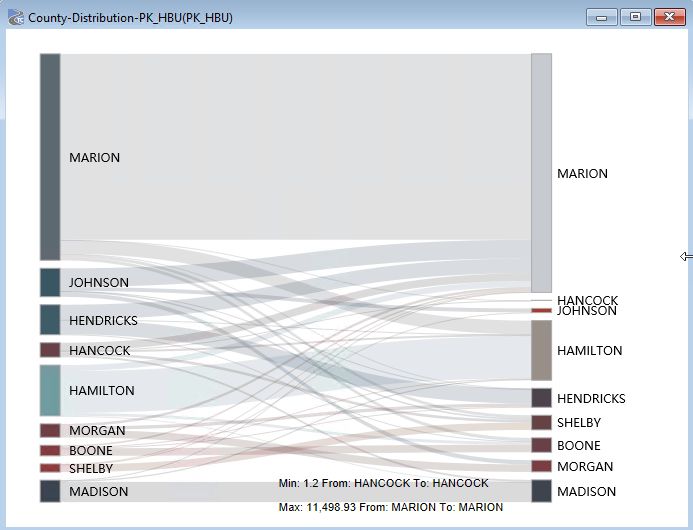Image resolution: width=693 pixels, height=530 pixels.
Task: Click the left HENDRICKS origin label
Action: 103,320
